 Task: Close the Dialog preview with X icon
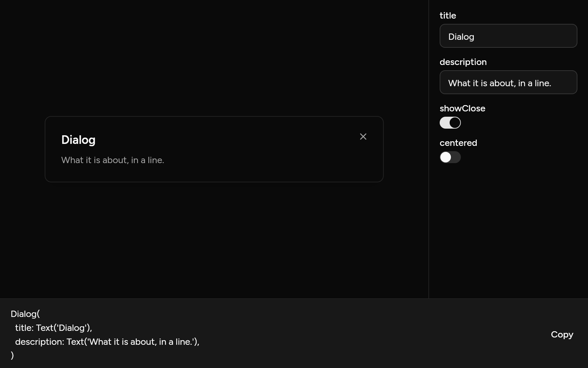363,137
